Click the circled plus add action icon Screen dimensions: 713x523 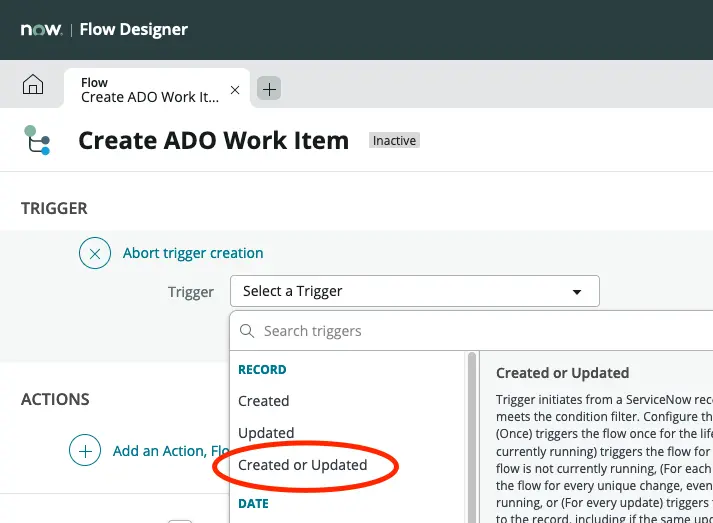coord(85,451)
